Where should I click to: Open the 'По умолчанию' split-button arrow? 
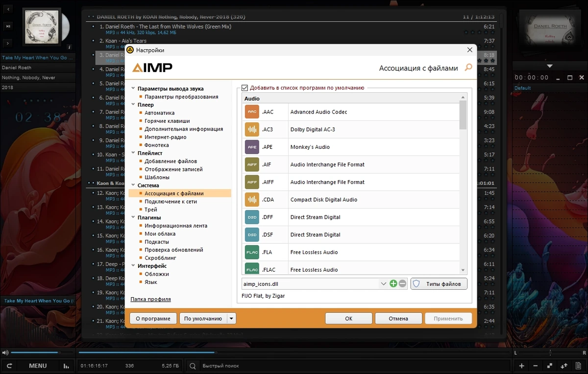pos(231,319)
